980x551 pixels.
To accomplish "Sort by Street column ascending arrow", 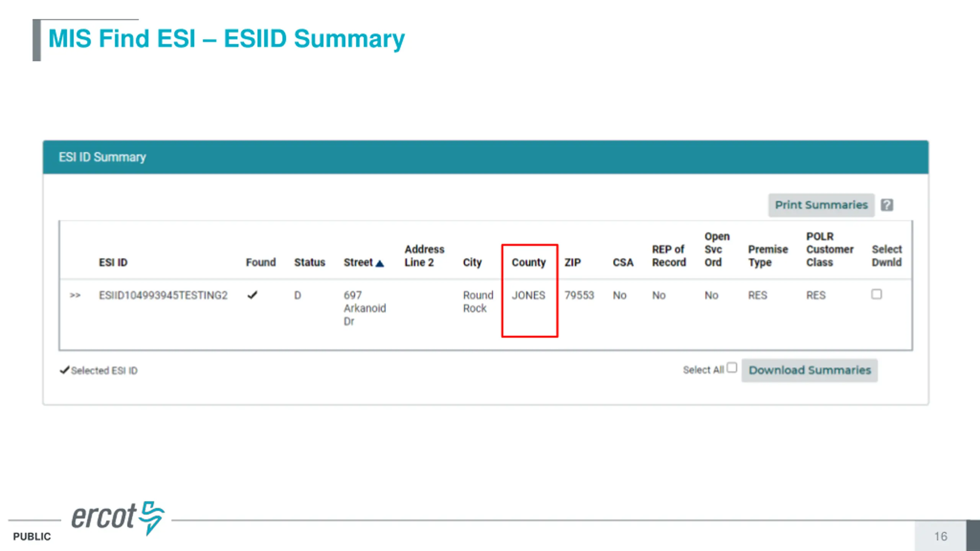I will 379,263.
